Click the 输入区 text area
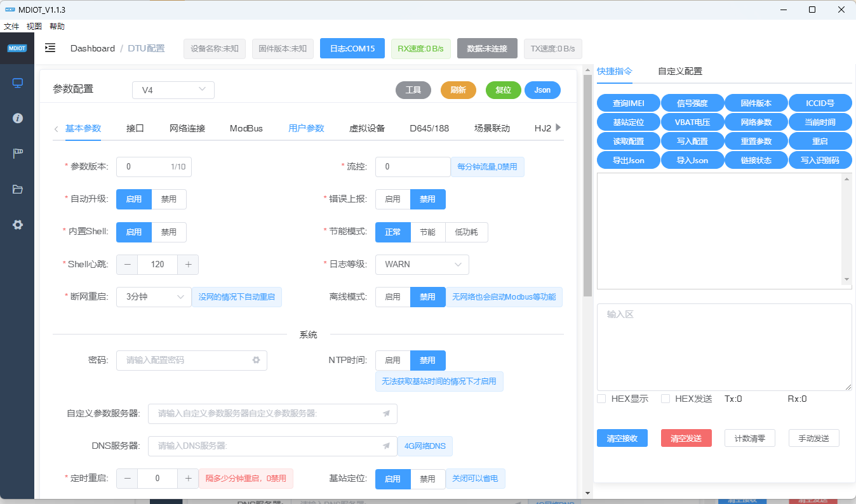856x504 pixels. click(x=725, y=347)
